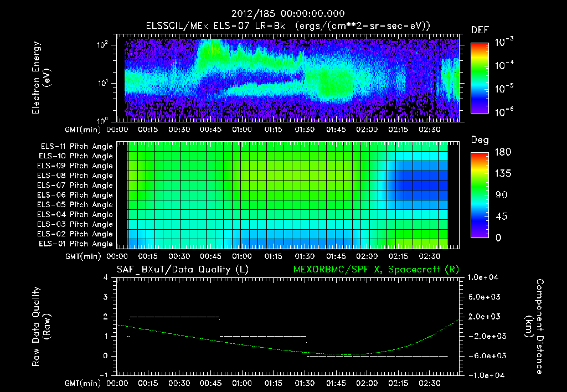
Task: Click the ELS-05 Pitch Angle row label
Action: pos(75,205)
